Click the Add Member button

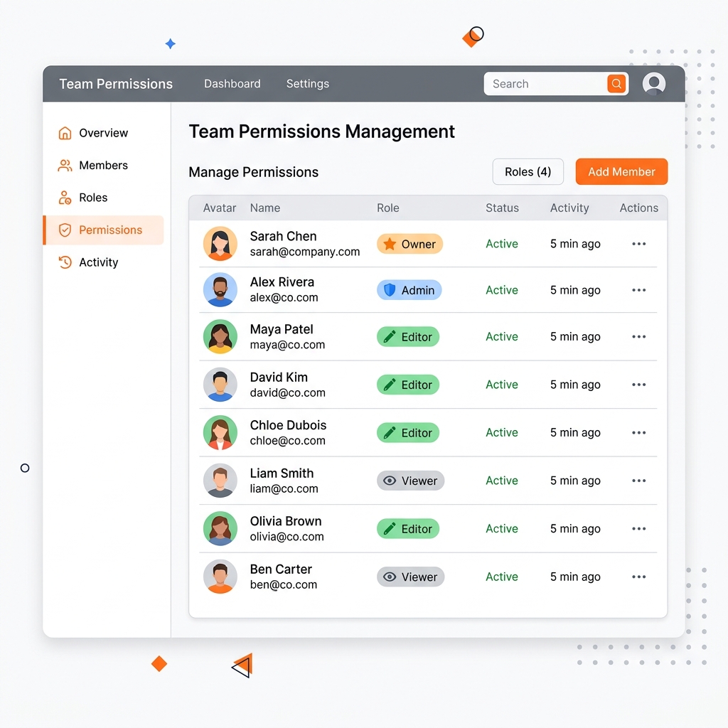pos(621,172)
